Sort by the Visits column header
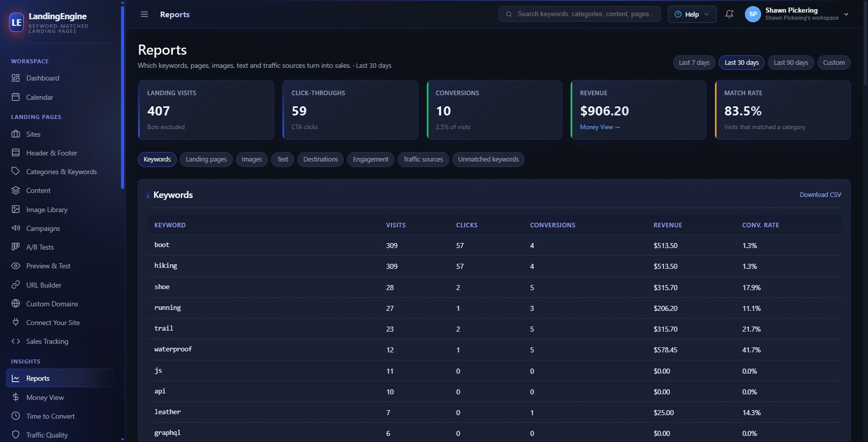 pos(396,225)
